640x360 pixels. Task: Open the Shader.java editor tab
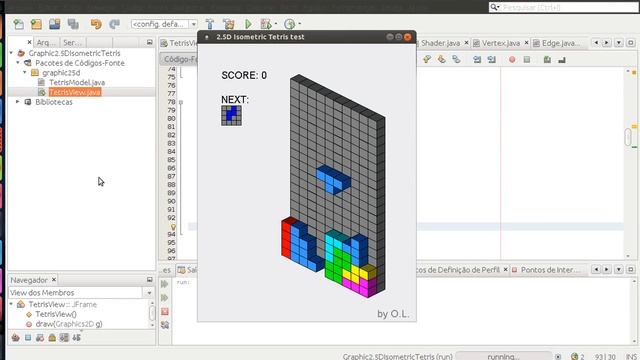(440, 43)
